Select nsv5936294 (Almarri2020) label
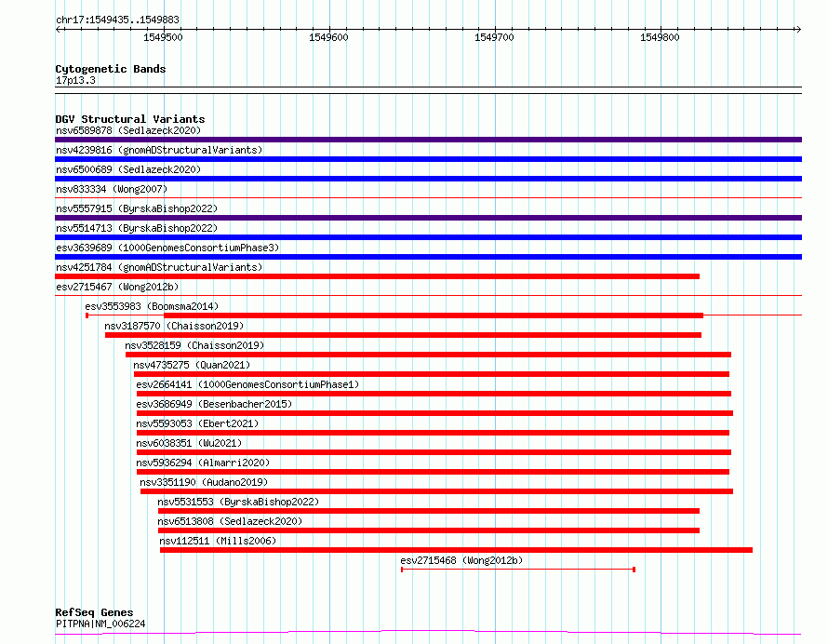Viewport: 828px width, 644px height. click(203, 463)
